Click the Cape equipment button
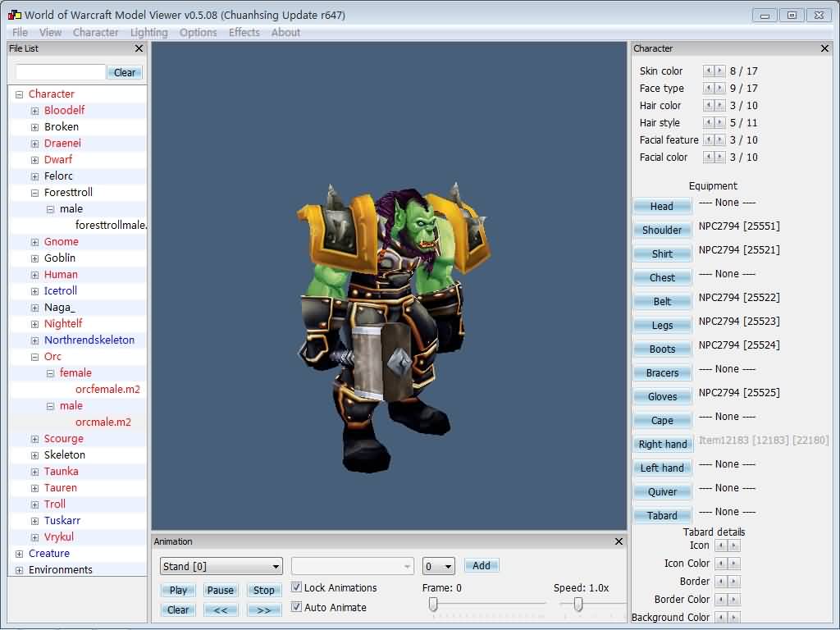Viewport: 840px width, 630px height. (662, 421)
